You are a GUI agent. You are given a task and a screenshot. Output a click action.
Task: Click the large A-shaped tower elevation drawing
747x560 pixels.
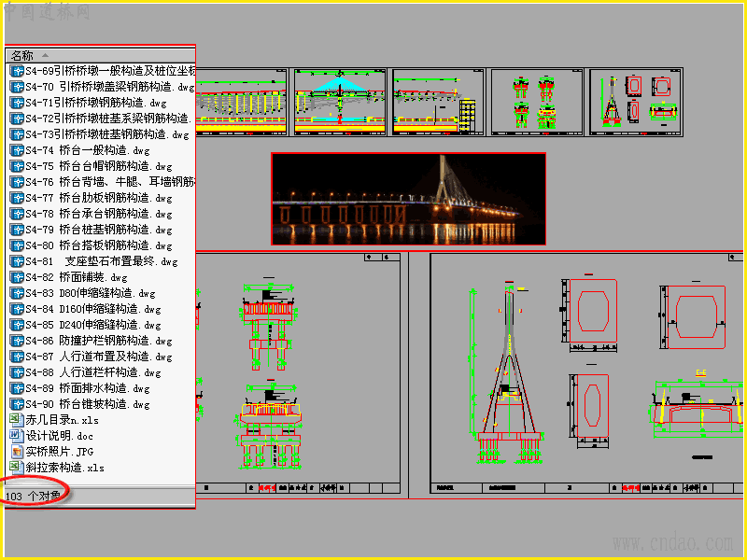pos(510,374)
